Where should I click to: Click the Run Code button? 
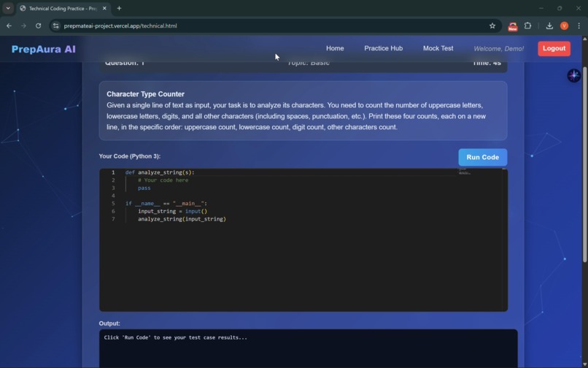pos(483,157)
